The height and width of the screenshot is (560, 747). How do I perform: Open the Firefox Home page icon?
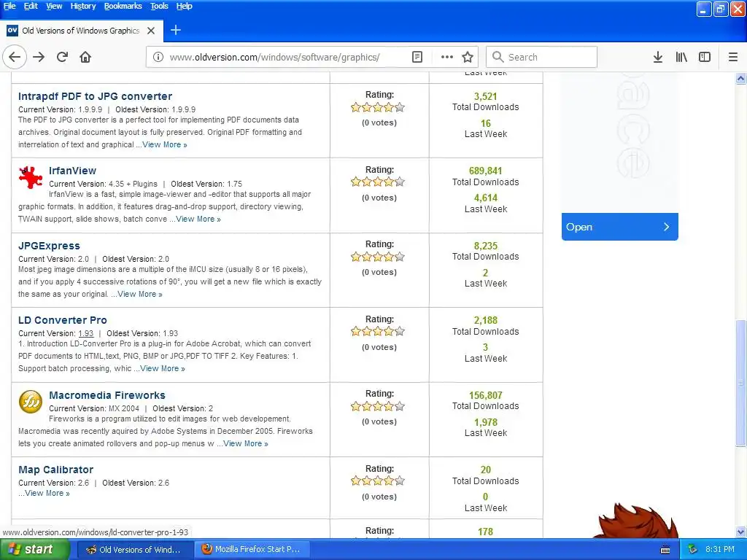(x=85, y=57)
